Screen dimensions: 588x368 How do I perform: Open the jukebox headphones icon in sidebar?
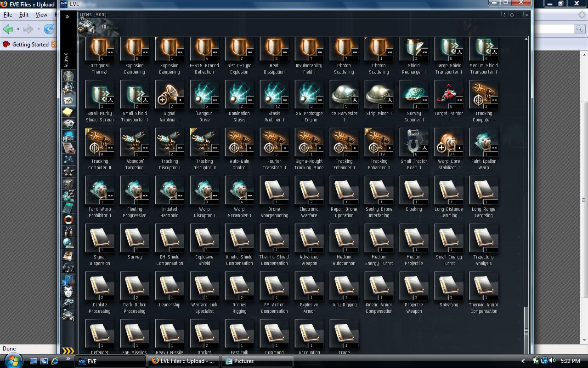click(68, 267)
